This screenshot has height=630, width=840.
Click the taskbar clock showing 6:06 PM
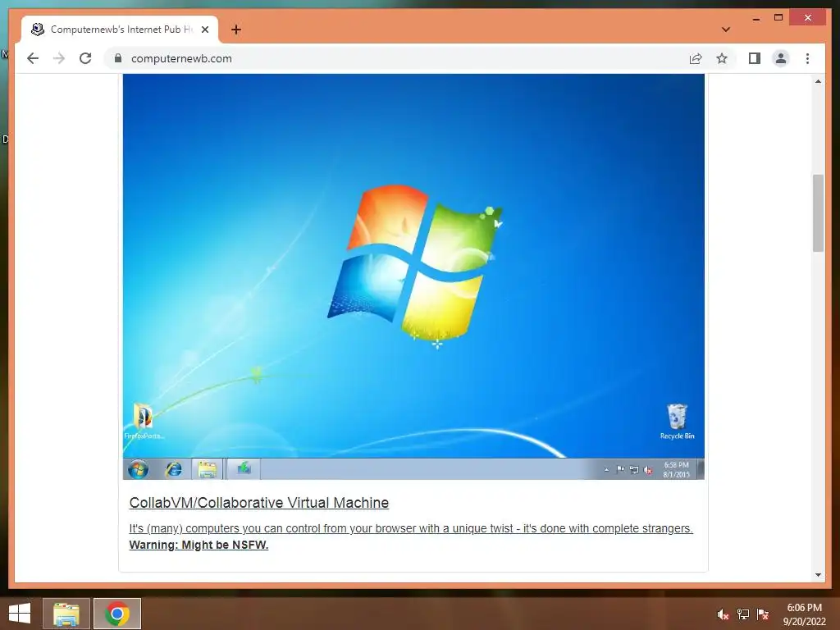pos(804,614)
